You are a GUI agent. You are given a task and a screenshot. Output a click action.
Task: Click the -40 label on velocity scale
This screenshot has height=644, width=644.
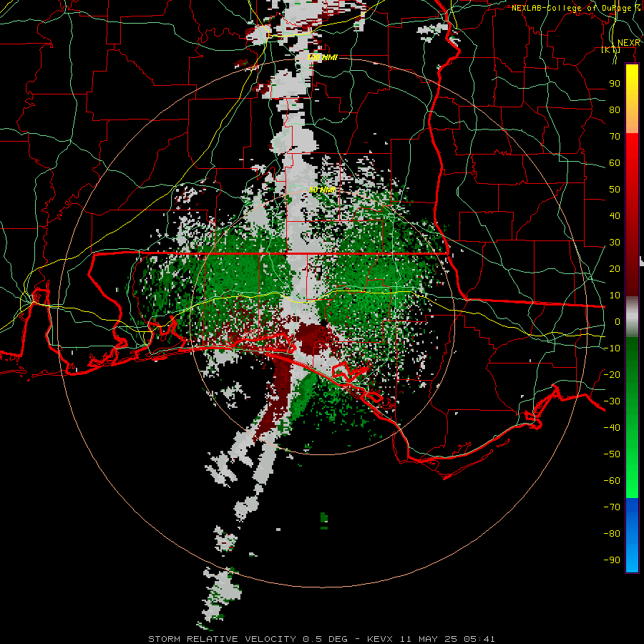pos(612,428)
